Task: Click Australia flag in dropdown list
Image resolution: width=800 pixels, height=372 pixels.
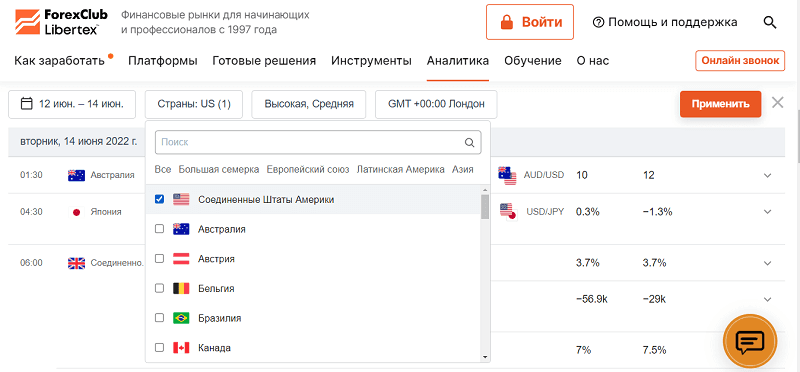Action: coord(181,229)
